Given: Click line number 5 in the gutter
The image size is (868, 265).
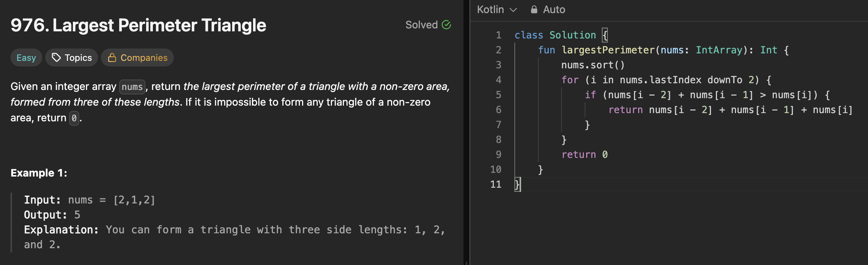Looking at the screenshot, I should [498, 95].
